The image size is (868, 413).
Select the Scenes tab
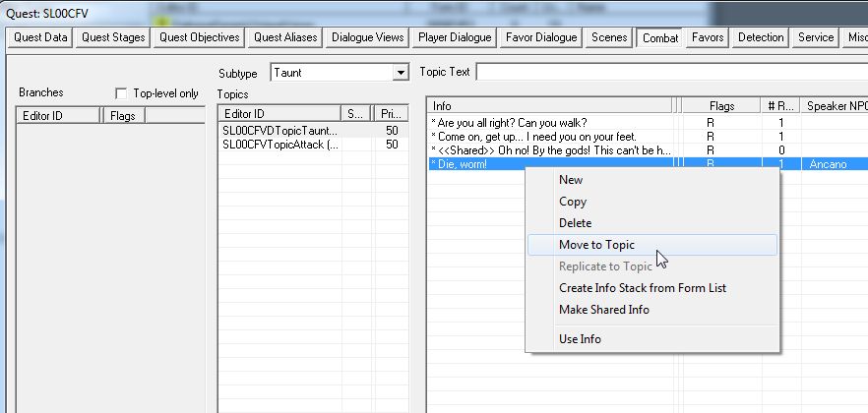(609, 37)
